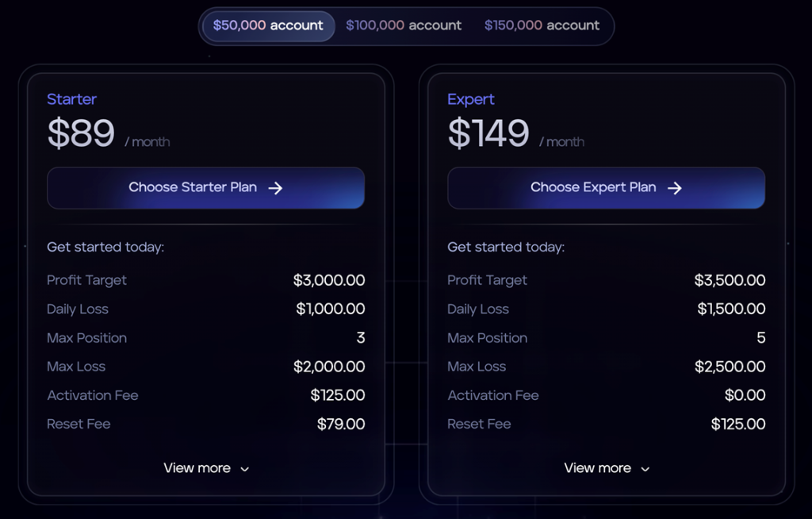Click the chevron beside Expert's View more
The width and height of the screenshot is (812, 519).
pos(645,469)
